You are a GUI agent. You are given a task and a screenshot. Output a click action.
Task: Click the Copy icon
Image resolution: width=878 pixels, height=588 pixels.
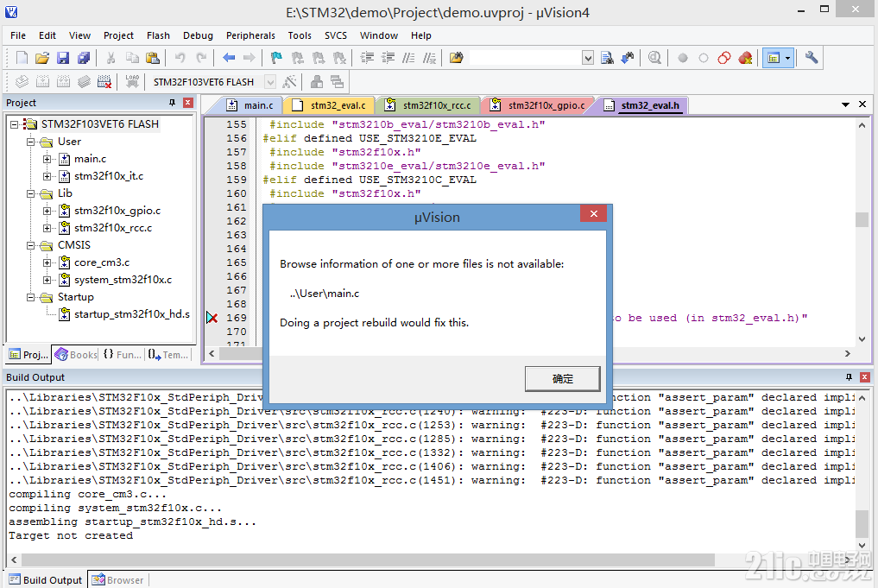click(x=132, y=58)
